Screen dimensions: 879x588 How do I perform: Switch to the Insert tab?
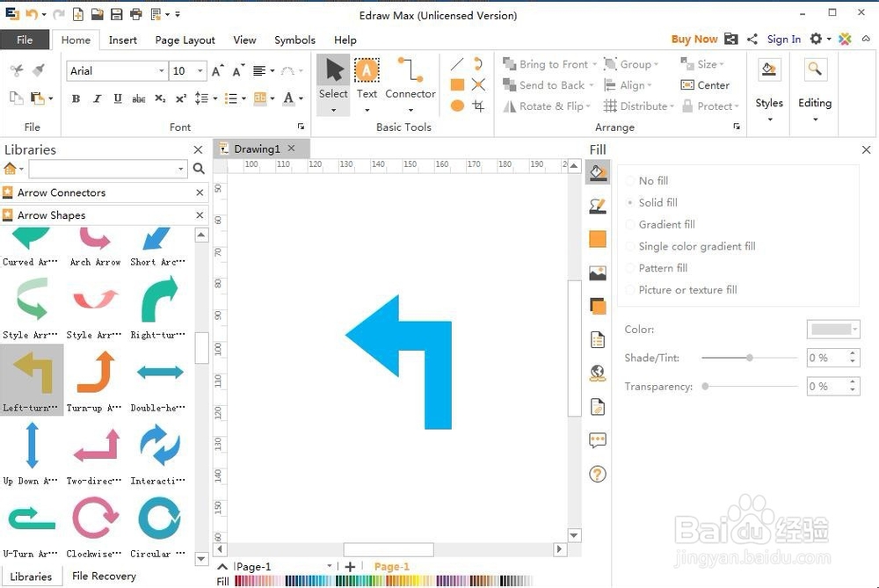123,40
